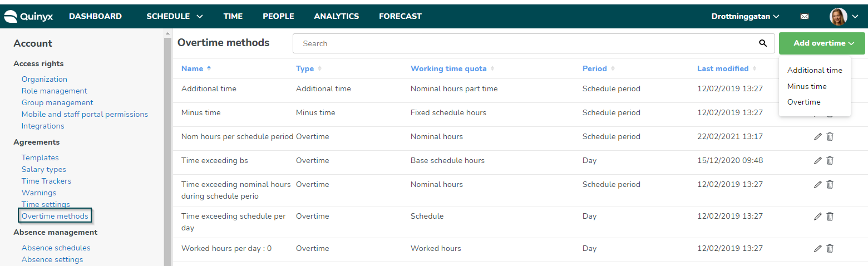Image resolution: width=868 pixels, height=266 pixels.
Task: Click 'Time exceeding bs' name
Action: [215, 160]
